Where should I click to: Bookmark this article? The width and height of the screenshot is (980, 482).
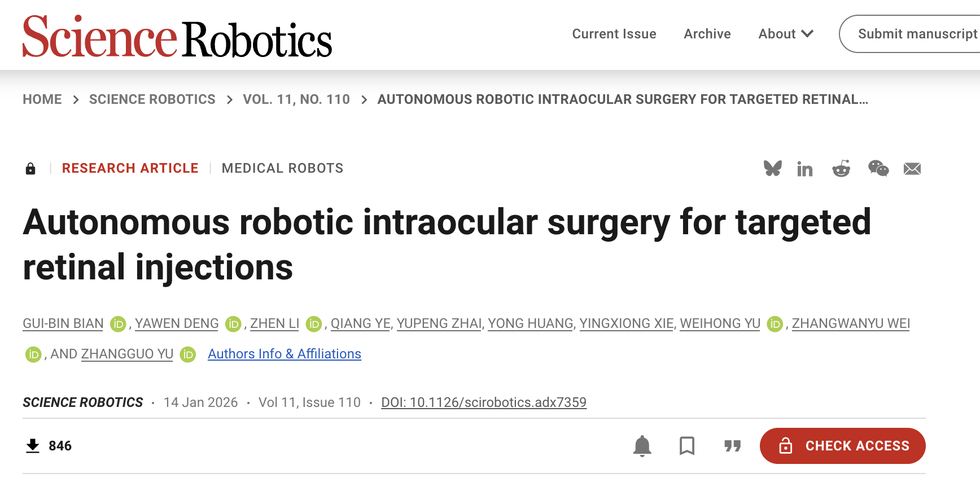(x=687, y=446)
